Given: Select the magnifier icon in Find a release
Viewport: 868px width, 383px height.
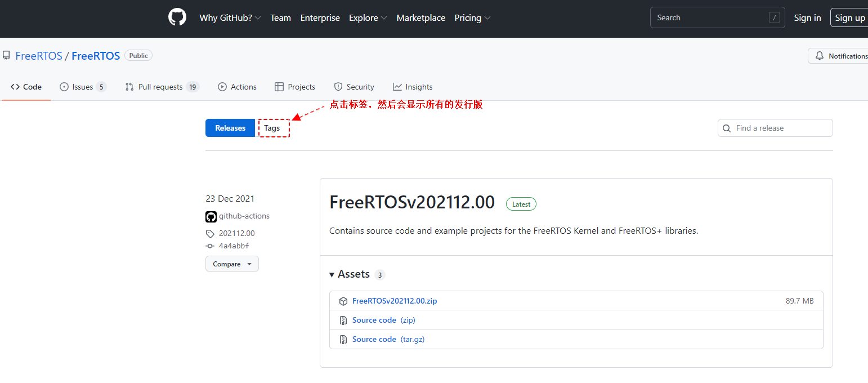Looking at the screenshot, I should point(727,128).
